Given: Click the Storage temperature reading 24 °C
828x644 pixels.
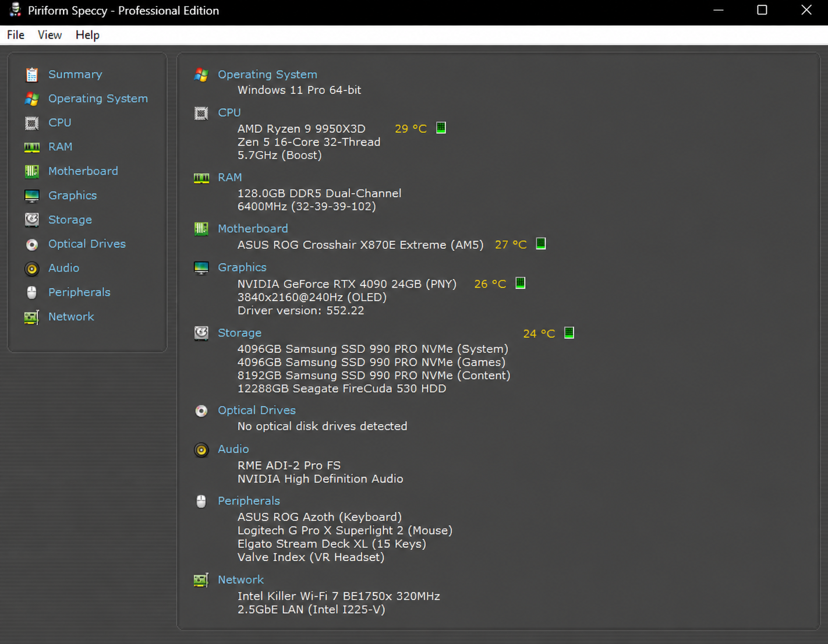Looking at the screenshot, I should [x=539, y=334].
